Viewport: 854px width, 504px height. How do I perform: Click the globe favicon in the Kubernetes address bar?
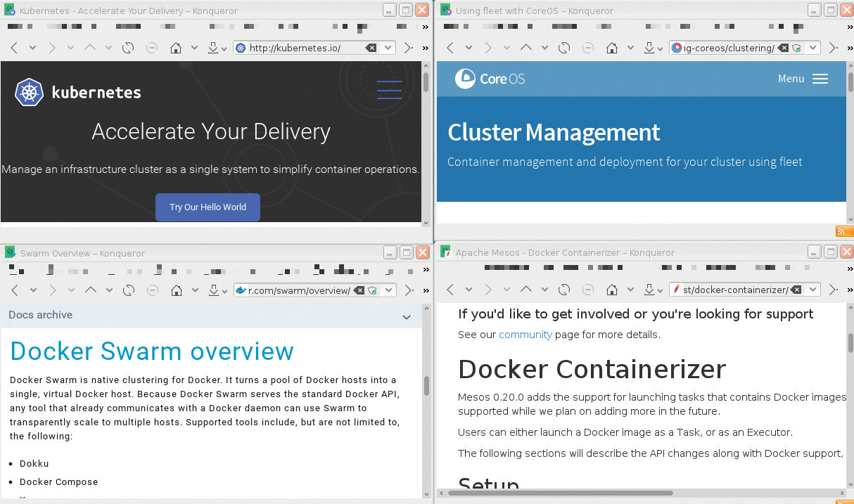click(239, 48)
